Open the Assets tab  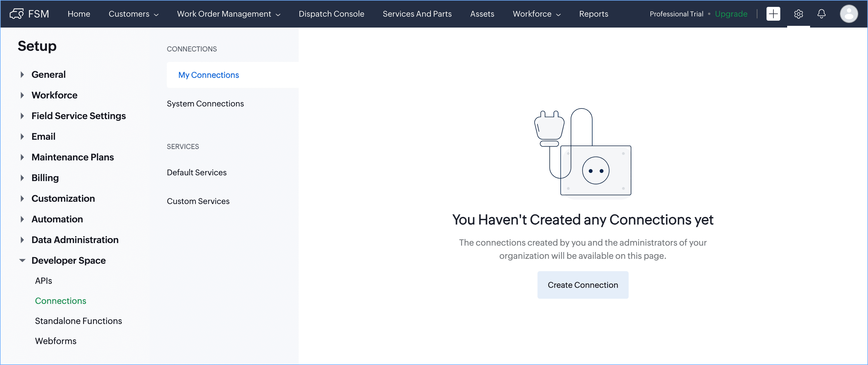click(482, 14)
